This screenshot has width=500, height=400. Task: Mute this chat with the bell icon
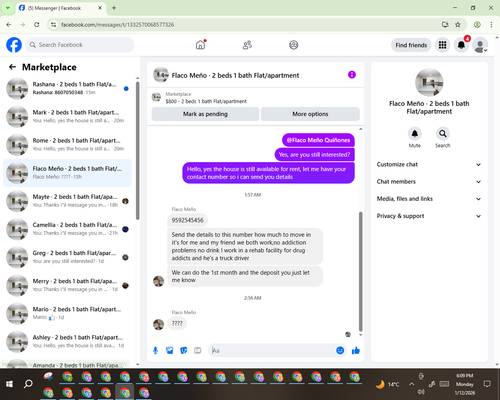[415, 134]
